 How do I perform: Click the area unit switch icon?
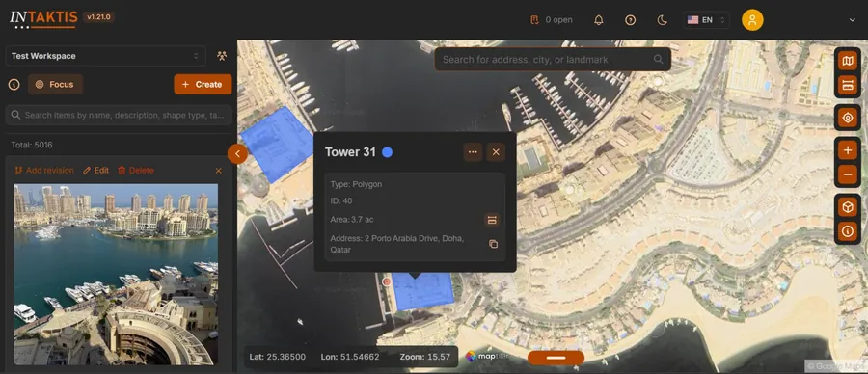click(492, 220)
